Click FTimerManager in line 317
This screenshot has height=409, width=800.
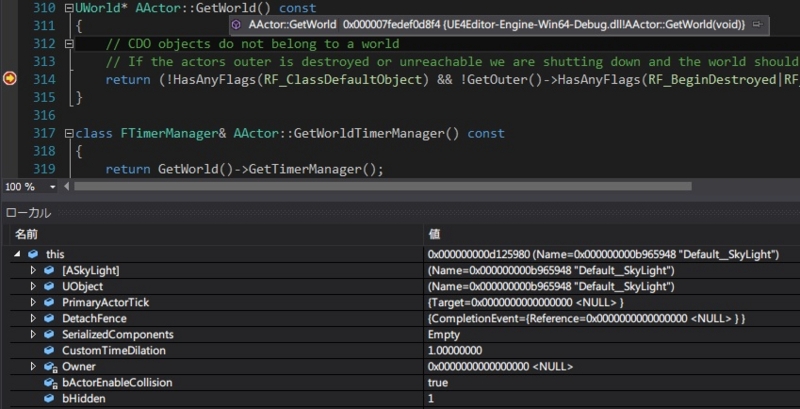click(170, 134)
